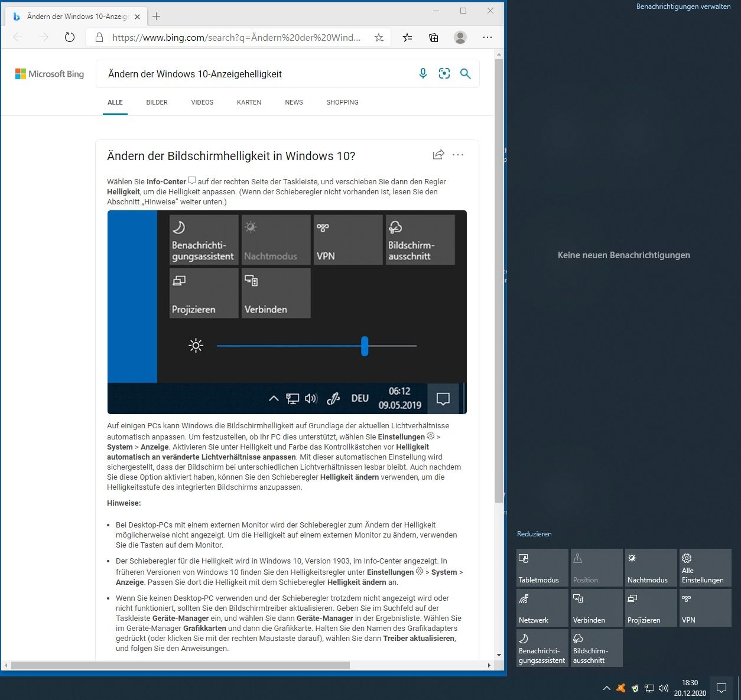Open the volume tray icon
The image size is (741, 700).
663,688
